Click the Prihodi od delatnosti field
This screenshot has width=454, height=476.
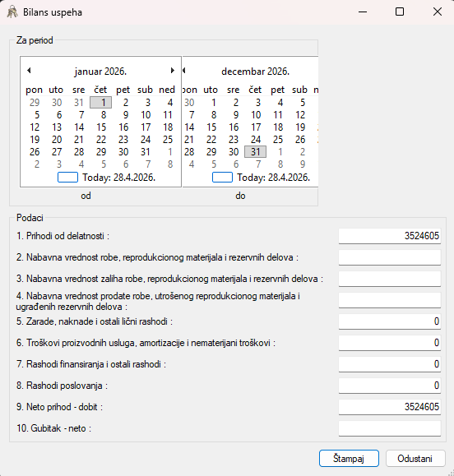point(390,236)
